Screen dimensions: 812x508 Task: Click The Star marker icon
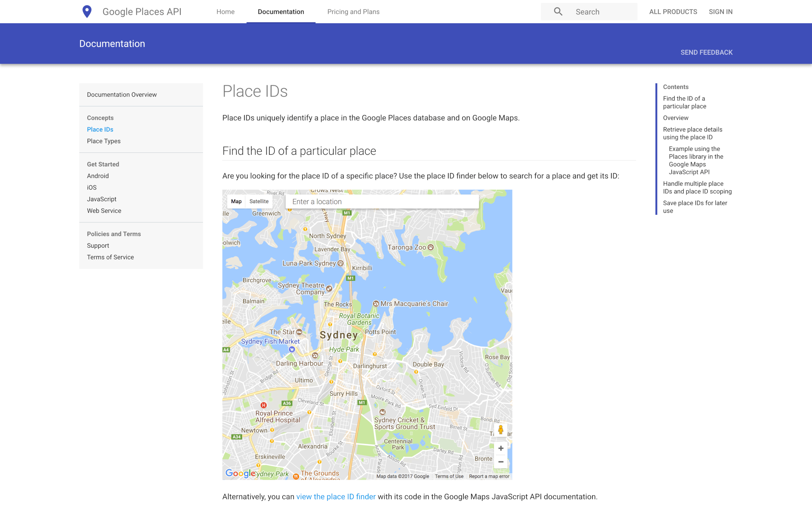(x=299, y=332)
